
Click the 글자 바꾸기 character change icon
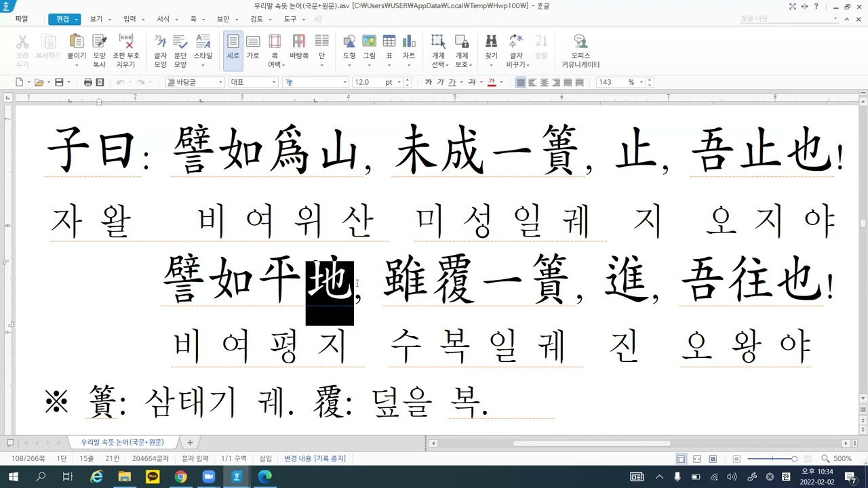tap(516, 51)
